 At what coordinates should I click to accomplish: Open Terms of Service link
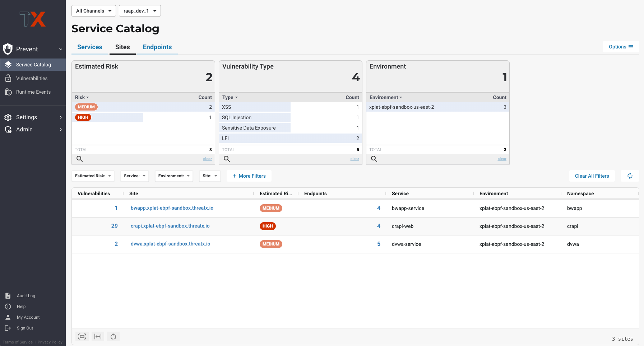(18, 342)
